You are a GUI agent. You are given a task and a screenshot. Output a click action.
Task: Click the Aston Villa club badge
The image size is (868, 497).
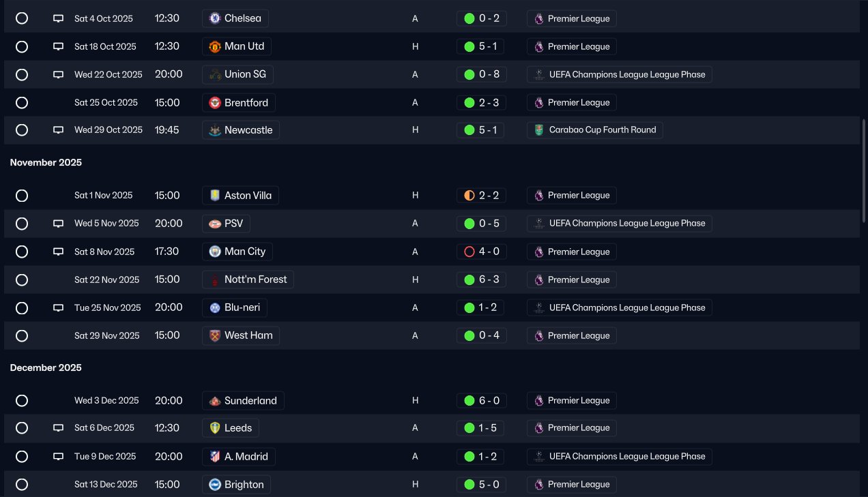coord(215,196)
